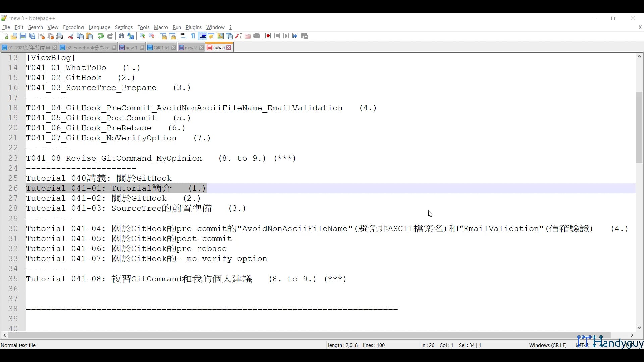Open the Macro menu
The width and height of the screenshot is (644, 362).
pyautogui.click(x=161, y=27)
